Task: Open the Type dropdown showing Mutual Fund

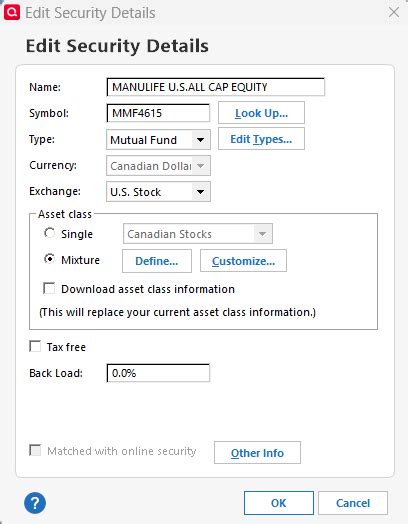Action: (158, 140)
